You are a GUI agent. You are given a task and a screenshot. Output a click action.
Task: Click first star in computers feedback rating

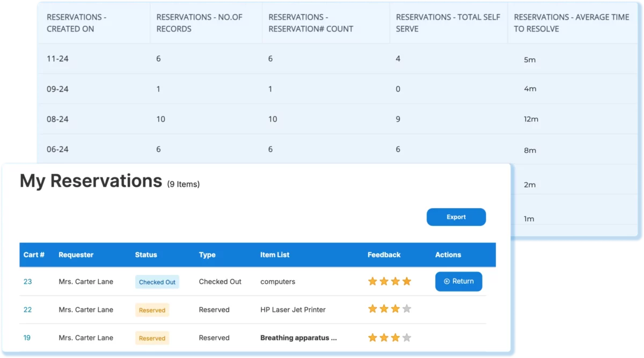click(372, 281)
